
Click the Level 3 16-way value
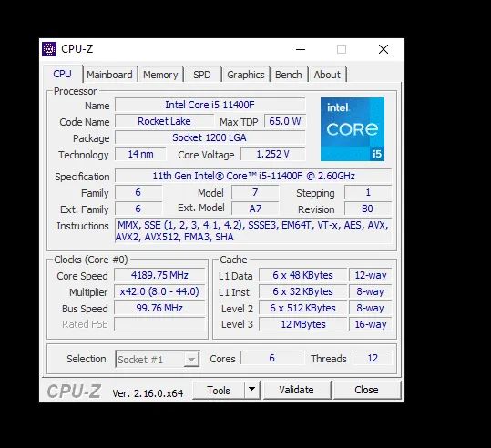click(371, 324)
